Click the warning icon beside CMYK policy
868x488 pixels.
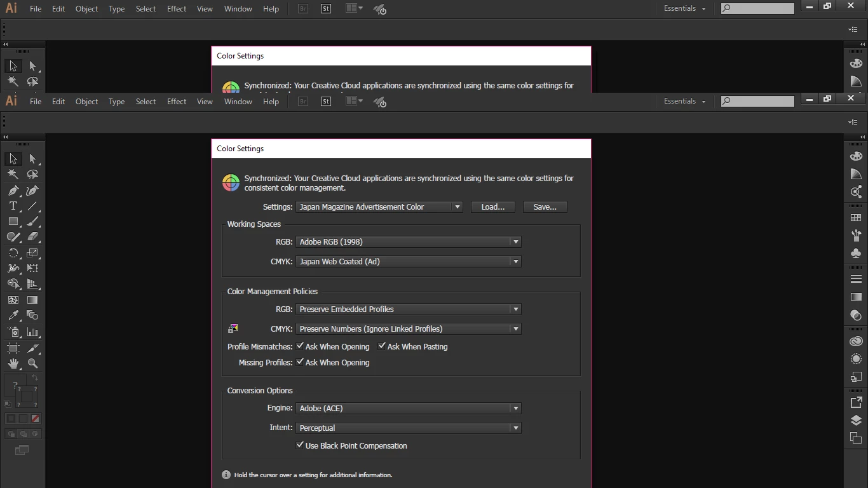(233, 329)
